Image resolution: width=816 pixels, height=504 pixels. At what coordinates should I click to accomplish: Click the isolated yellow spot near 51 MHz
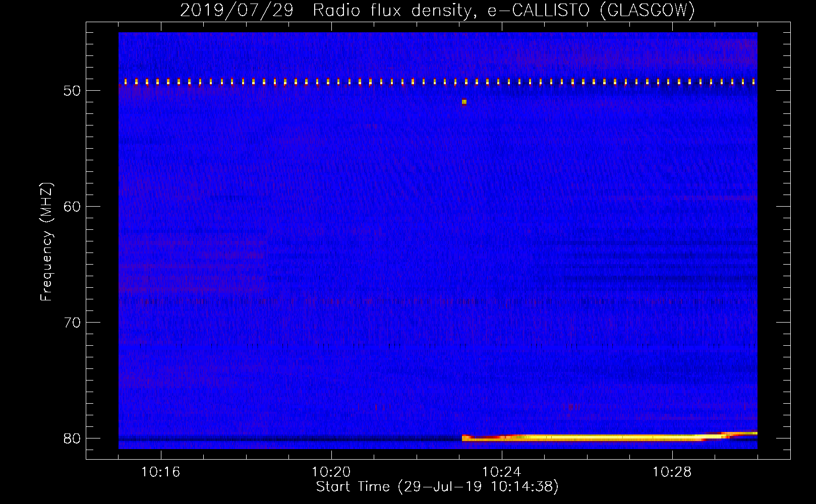pos(464,102)
